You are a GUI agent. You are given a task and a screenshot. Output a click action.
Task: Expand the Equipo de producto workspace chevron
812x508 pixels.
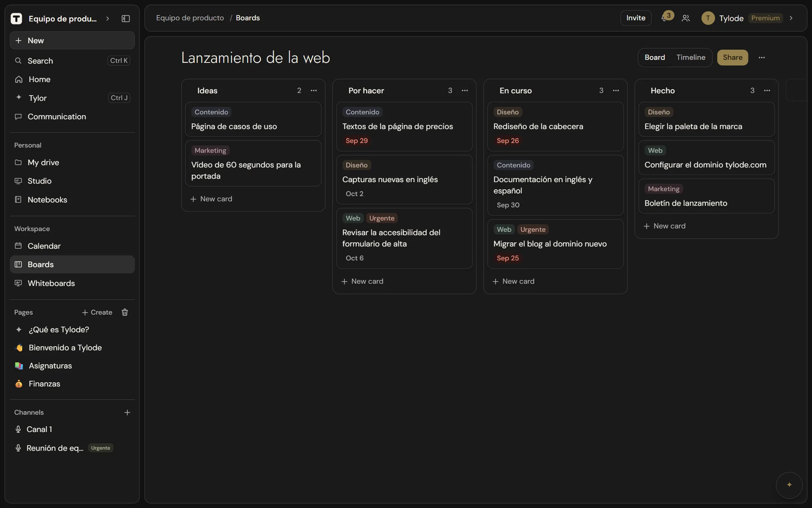108,18
